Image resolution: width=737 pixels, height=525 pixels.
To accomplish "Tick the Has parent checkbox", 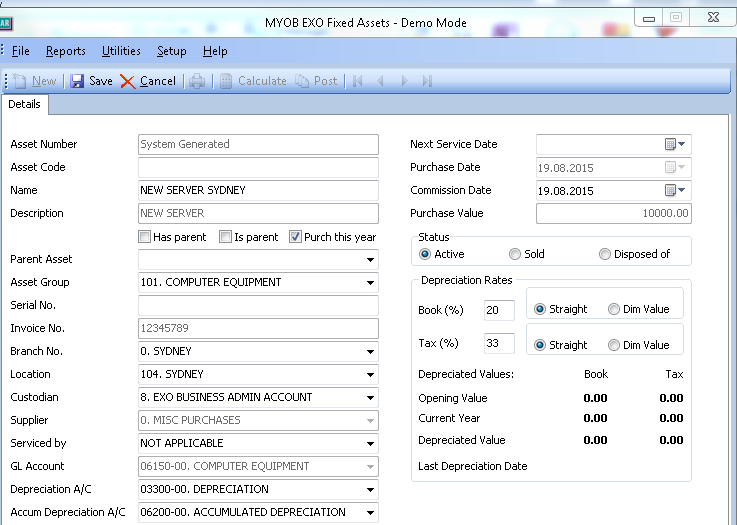I will pyautogui.click(x=145, y=236).
